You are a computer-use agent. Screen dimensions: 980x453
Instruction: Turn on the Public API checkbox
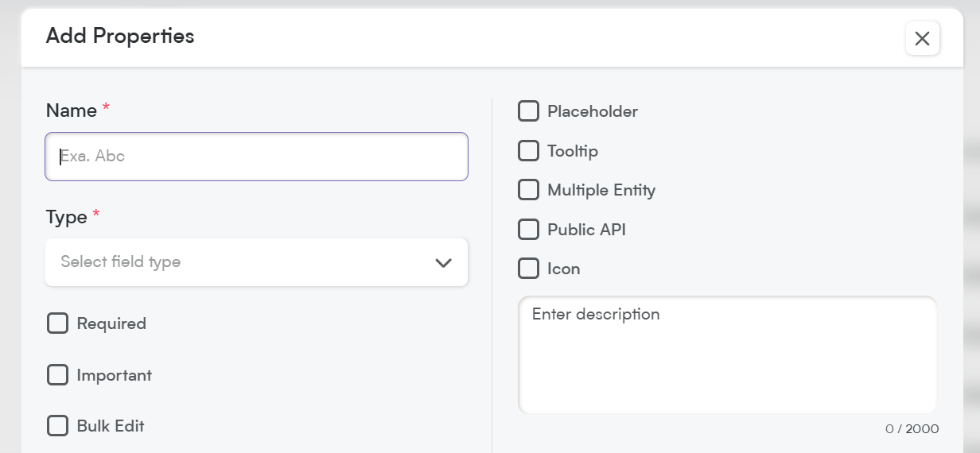tap(528, 230)
